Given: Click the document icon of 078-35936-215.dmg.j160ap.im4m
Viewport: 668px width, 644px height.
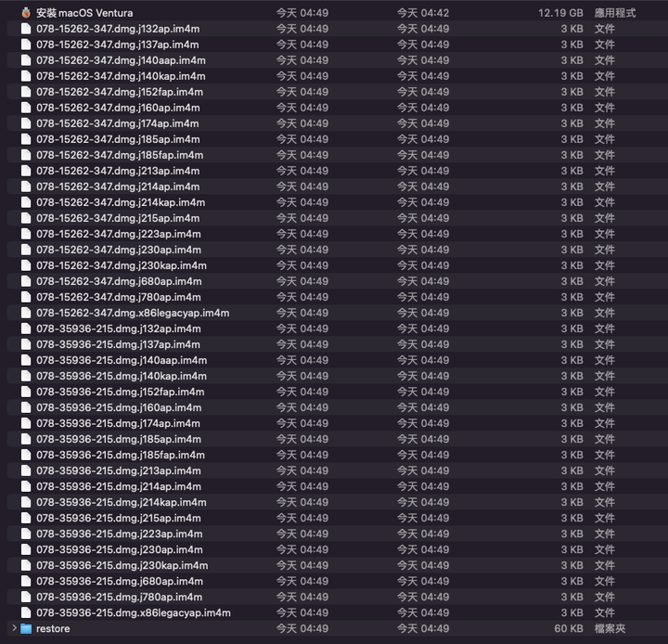Looking at the screenshot, I should (26, 407).
